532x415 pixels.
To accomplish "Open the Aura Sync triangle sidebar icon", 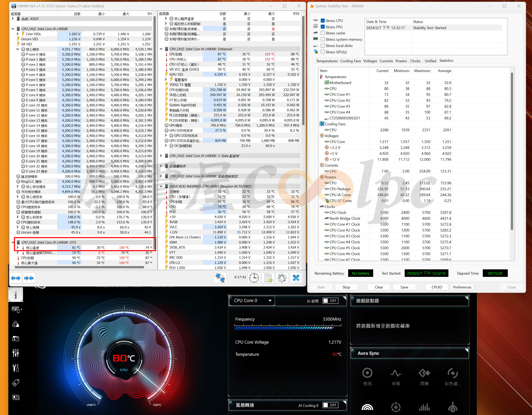I will coord(16,324).
